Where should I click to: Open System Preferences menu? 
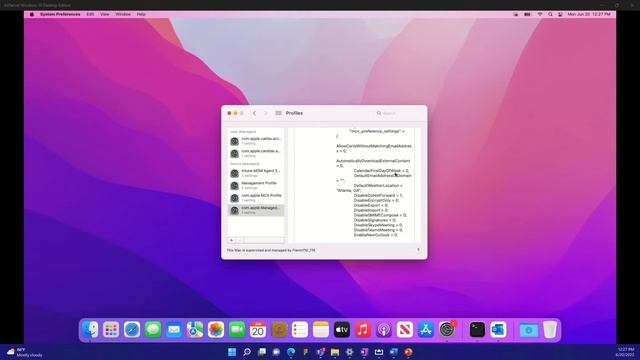60,14
